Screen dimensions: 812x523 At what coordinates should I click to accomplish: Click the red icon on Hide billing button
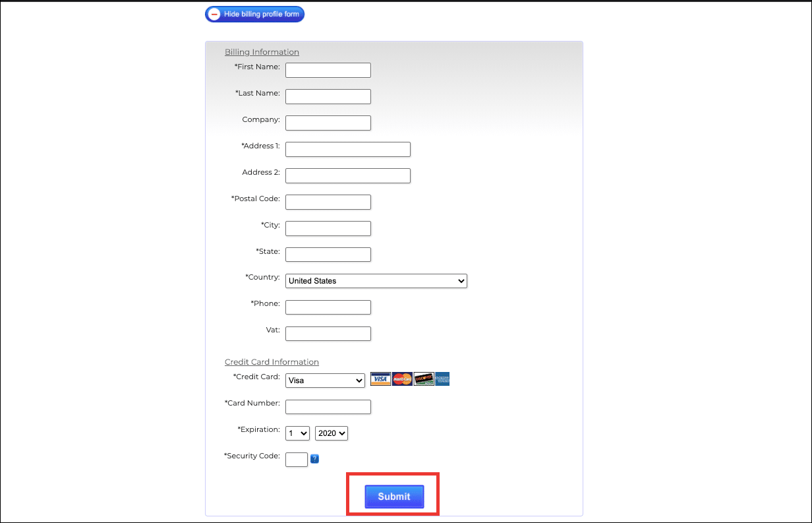214,15
